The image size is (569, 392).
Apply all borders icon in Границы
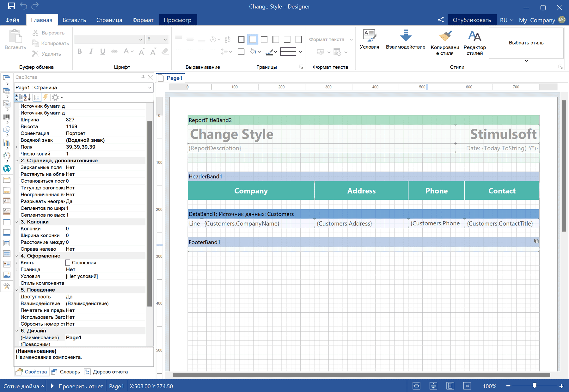pyautogui.click(x=241, y=40)
